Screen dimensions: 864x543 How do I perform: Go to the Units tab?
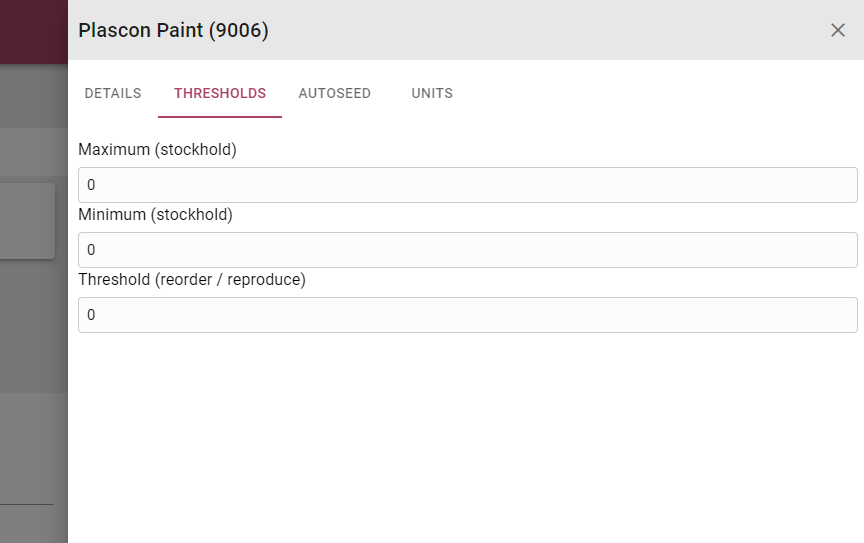click(x=432, y=93)
